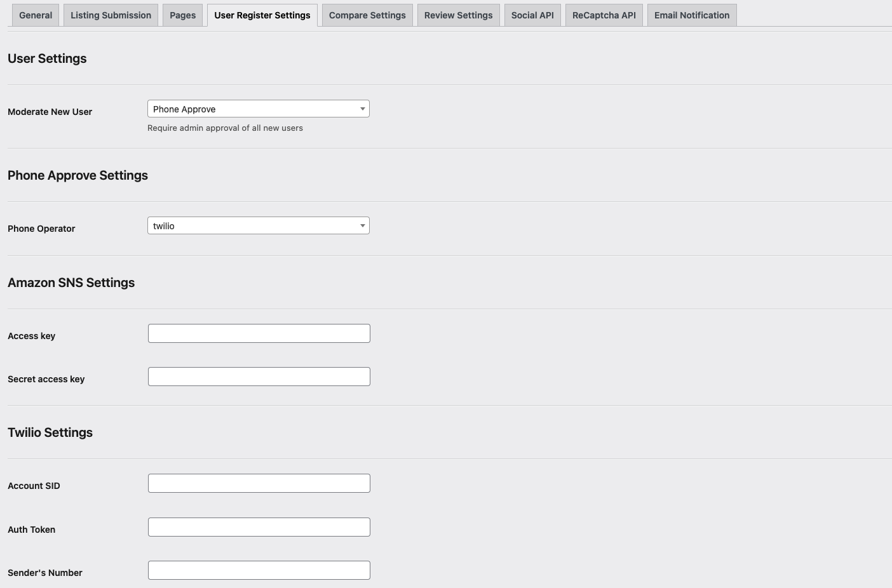This screenshot has width=892, height=588.
Task: Click the Sender's Number text field
Action: (x=259, y=570)
